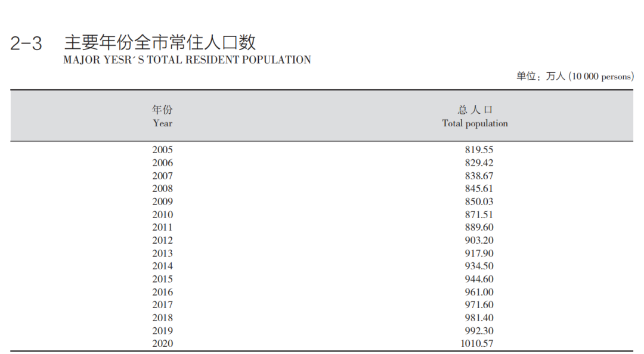Screen dimensions: 644x354
Task: Click the section number 2-3
Action: (26, 44)
